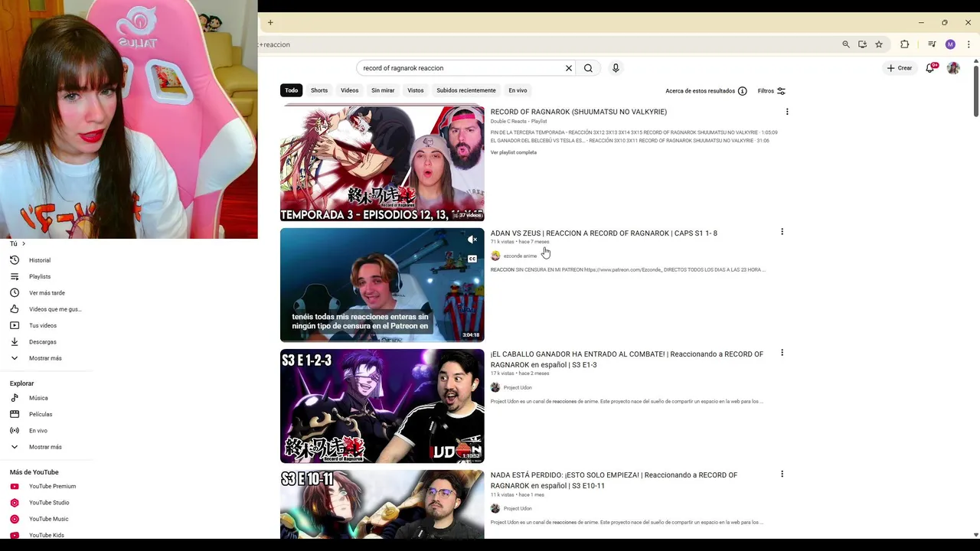Open the browser three-dot menu
The height and width of the screenshot is (551, 980).
click(969, 44)
